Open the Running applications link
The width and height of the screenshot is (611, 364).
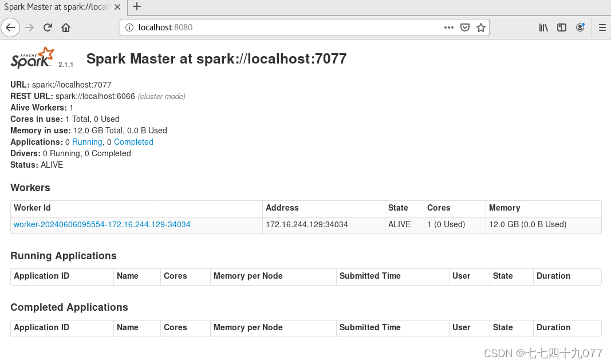(86, 142)
